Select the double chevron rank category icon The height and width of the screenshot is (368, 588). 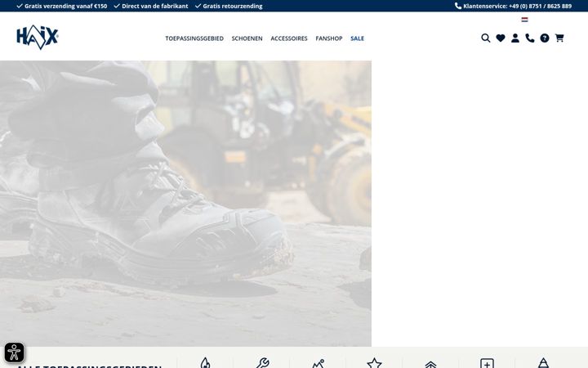click(430, 364)
